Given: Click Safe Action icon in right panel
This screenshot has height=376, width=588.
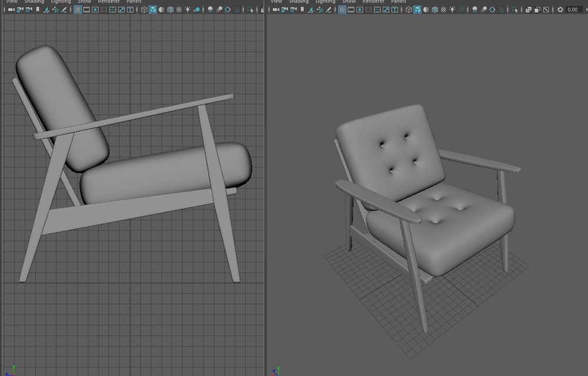Looking at the screenshot, I should point(386,10).
